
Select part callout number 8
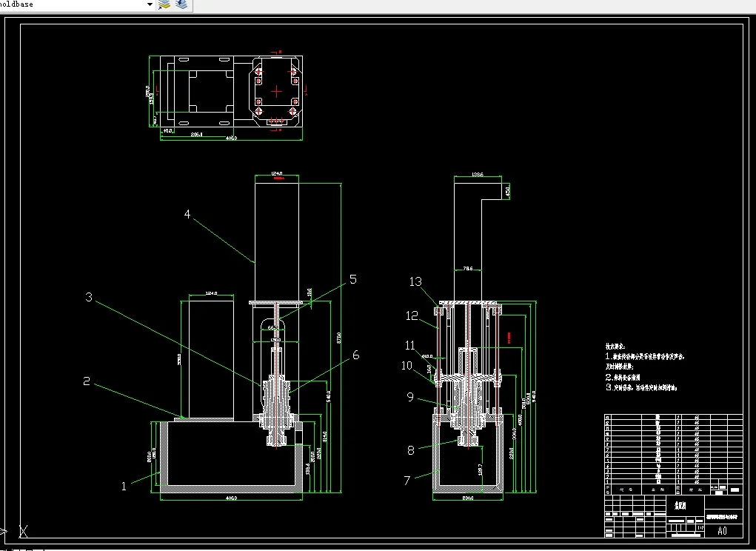[x=411, y=450]
